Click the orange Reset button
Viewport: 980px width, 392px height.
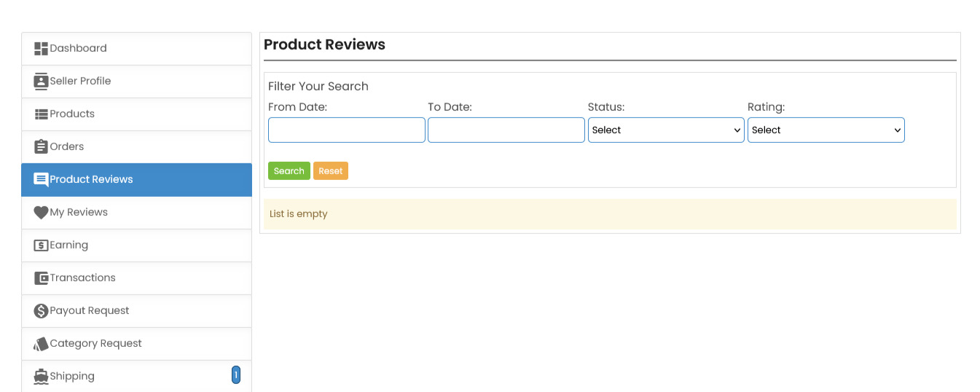tap(330, 171)
